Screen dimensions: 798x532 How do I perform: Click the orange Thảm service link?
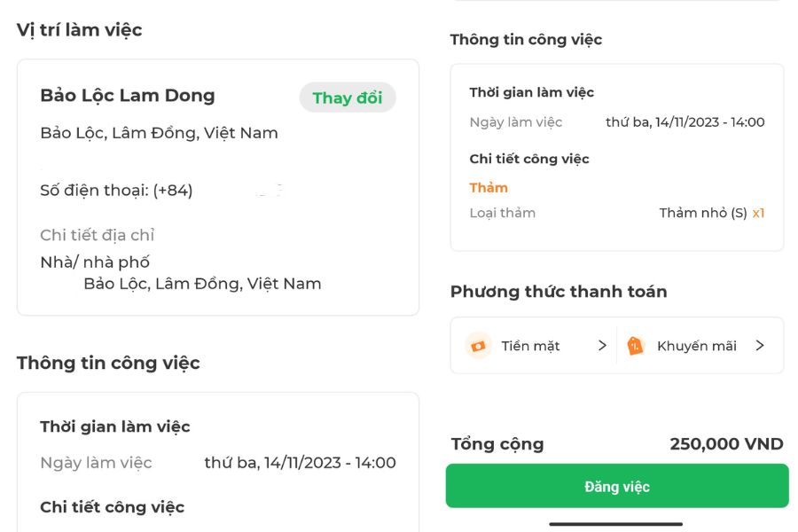pos(489,187)
